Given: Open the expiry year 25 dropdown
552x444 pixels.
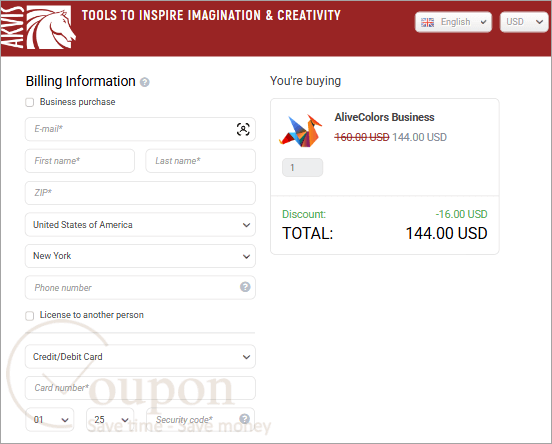Looking at the screenshot, I should click(x=110, y=420).
